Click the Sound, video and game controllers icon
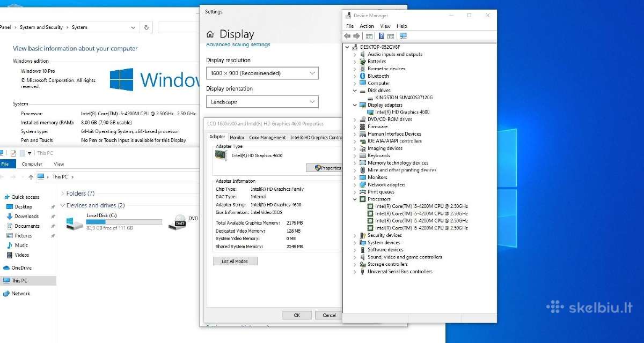 pos(363,257)
